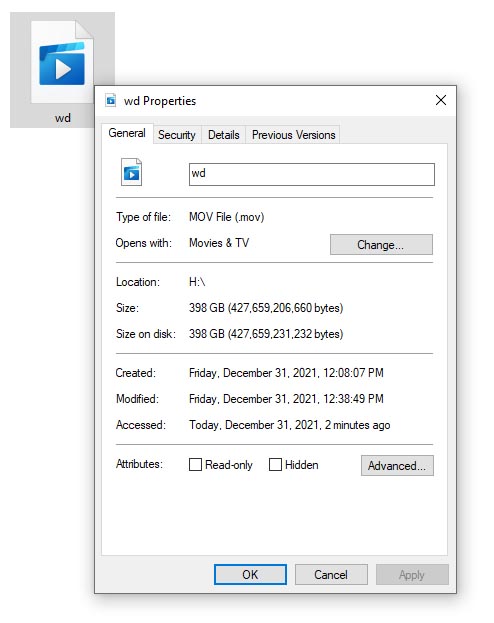Dismiss the dialog with Cancel
494x623 pixels.
point(331,575)
